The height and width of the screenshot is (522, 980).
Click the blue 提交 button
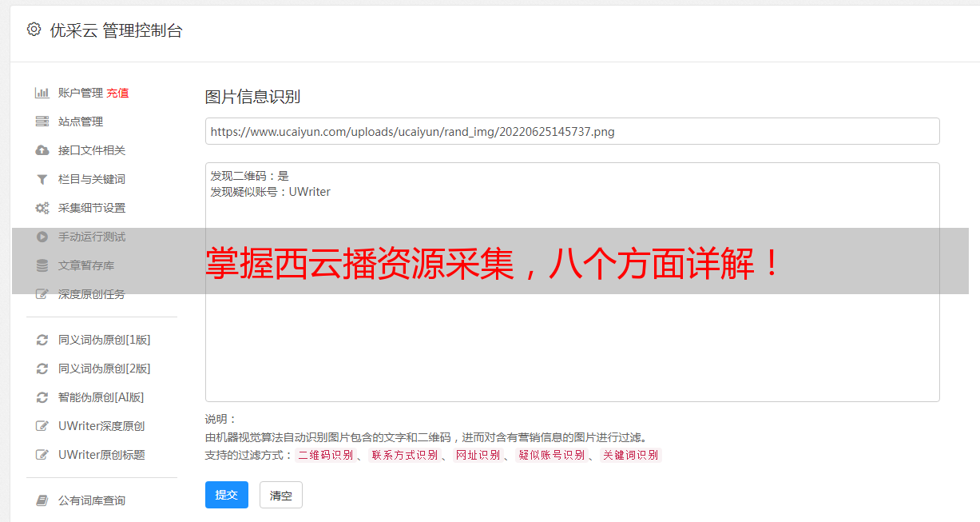(x=227, y=495)
